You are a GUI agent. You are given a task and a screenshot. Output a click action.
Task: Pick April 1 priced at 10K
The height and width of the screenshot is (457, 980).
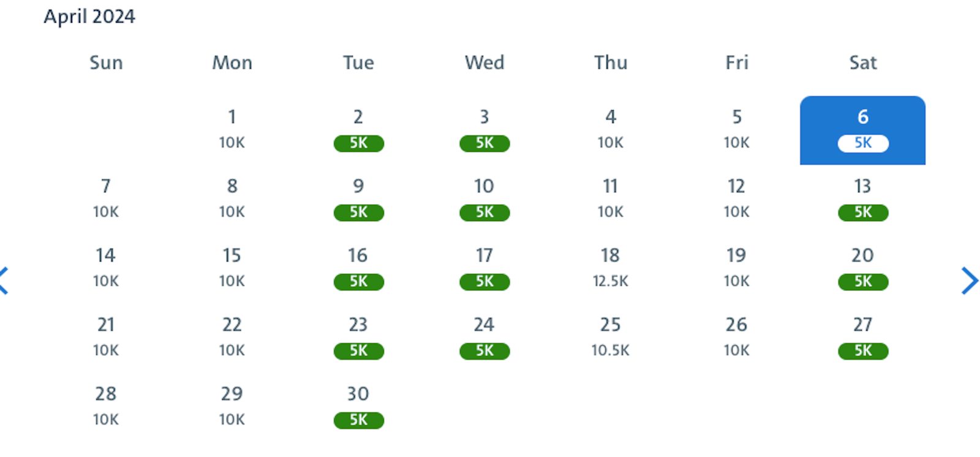(x=232, y=130)
